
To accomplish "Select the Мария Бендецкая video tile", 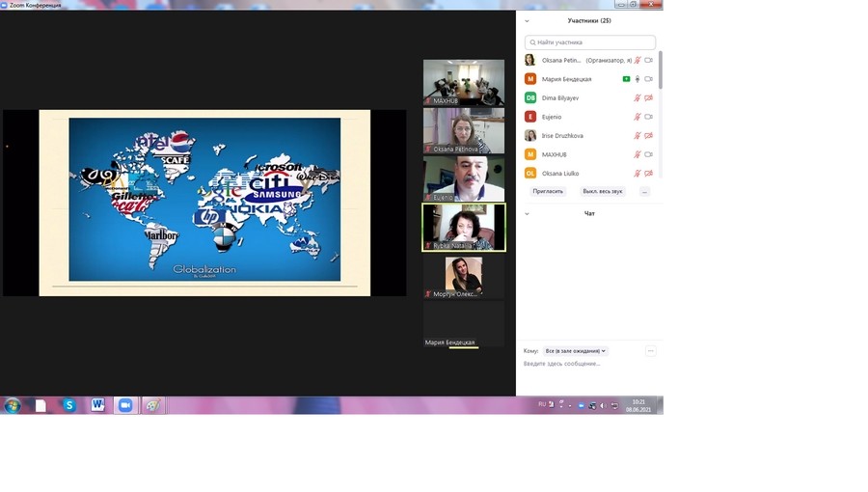I will [464, 324].
